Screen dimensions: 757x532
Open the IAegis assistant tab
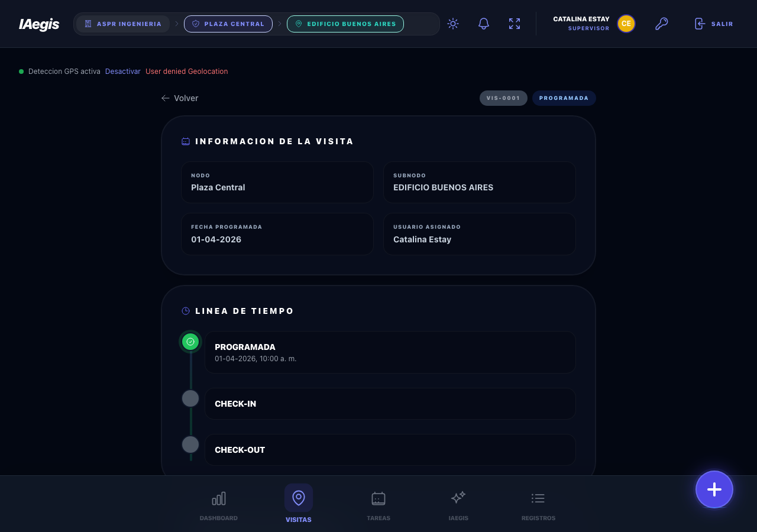[458, 506]
